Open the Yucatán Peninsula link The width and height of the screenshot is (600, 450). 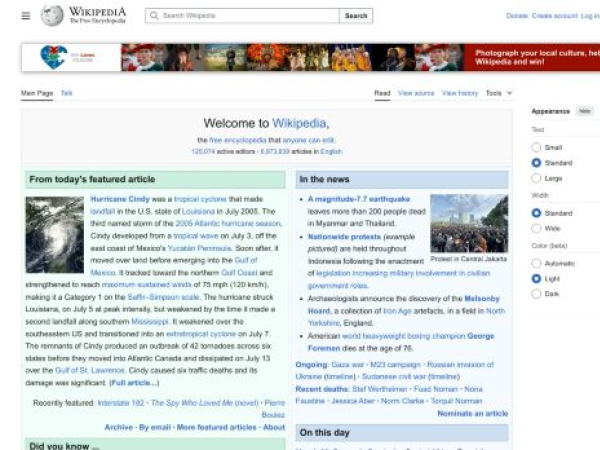[200, 248]
